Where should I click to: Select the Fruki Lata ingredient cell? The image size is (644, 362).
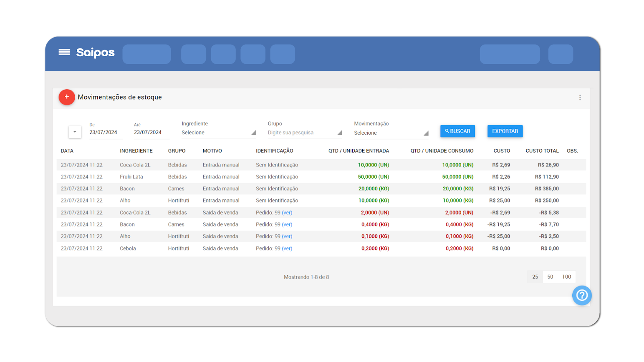[131, 177]
